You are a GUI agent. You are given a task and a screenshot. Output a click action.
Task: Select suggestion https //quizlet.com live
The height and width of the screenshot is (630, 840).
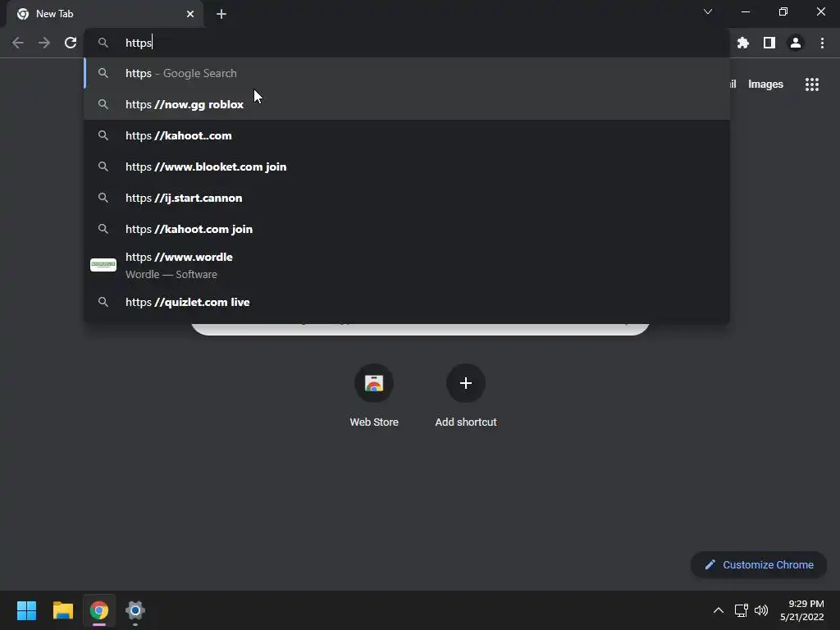coord(407,302)
